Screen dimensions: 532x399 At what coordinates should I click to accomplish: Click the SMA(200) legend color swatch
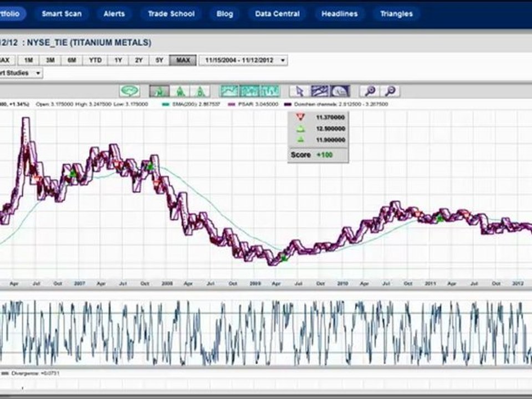pos(166,105)
